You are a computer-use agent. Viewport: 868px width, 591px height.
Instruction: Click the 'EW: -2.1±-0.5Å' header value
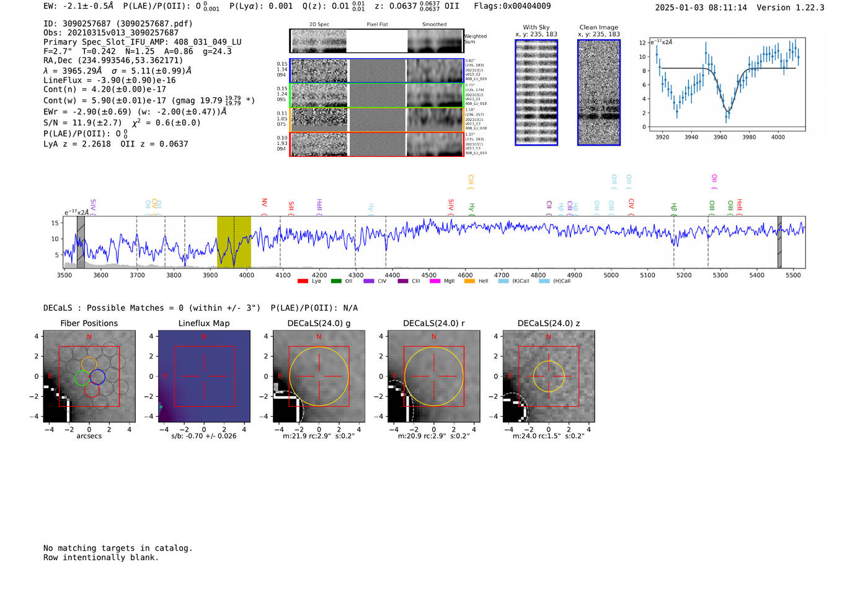point(79,6)
